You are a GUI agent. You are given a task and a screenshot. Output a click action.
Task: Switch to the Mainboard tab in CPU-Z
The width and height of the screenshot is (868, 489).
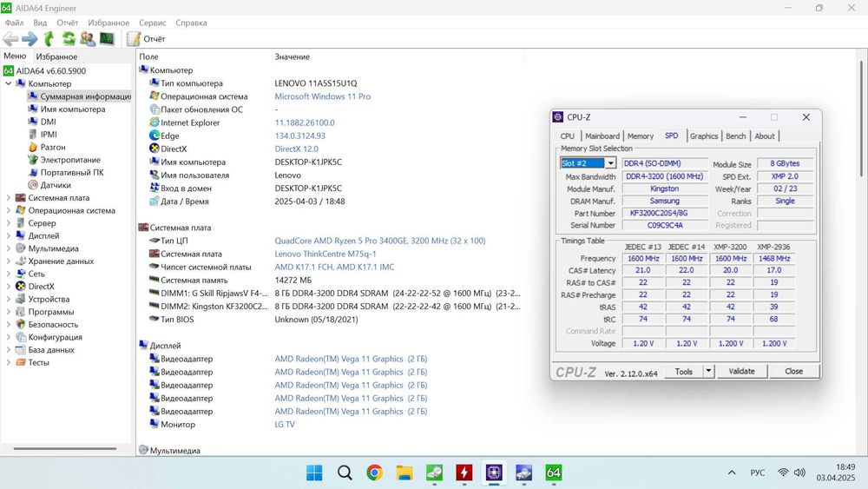[602, 136]
